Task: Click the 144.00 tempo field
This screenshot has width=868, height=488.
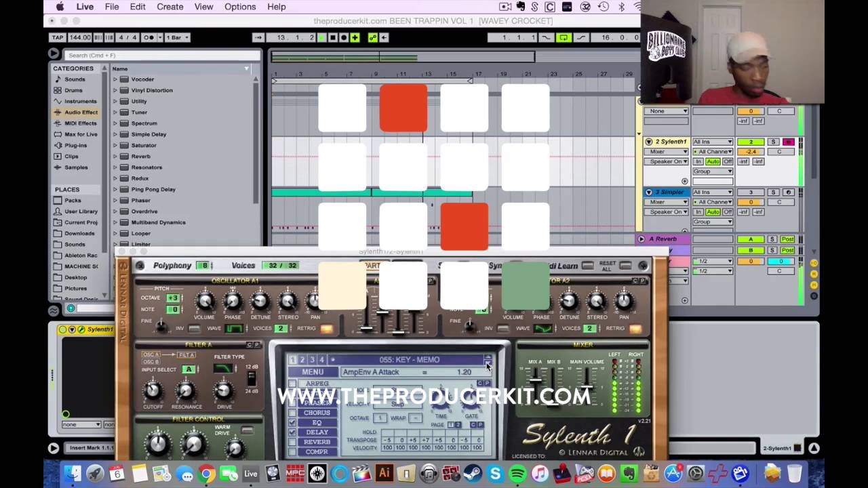Action: (x=79, y=37)
